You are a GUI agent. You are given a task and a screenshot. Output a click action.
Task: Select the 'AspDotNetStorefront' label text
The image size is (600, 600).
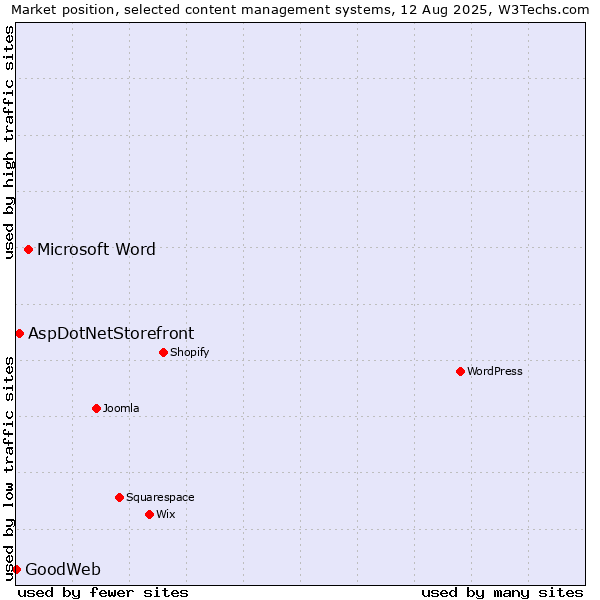click(x=111, y=333)
